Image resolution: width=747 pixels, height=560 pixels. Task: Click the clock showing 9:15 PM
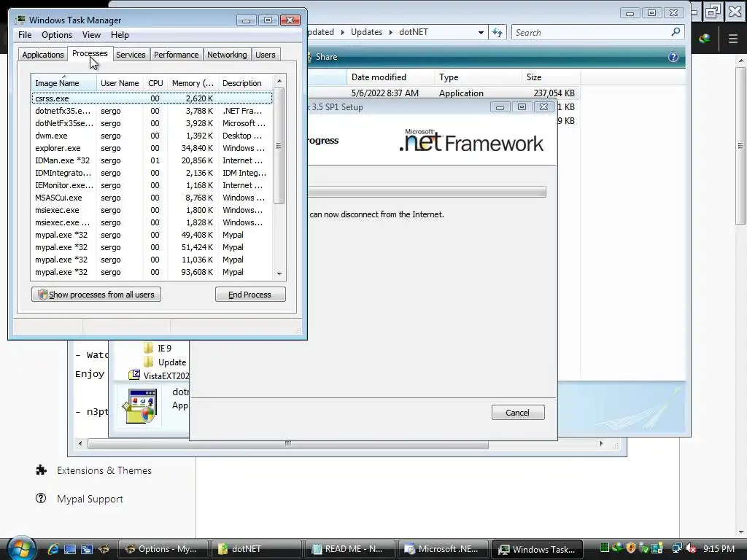[x=719, y=549]
